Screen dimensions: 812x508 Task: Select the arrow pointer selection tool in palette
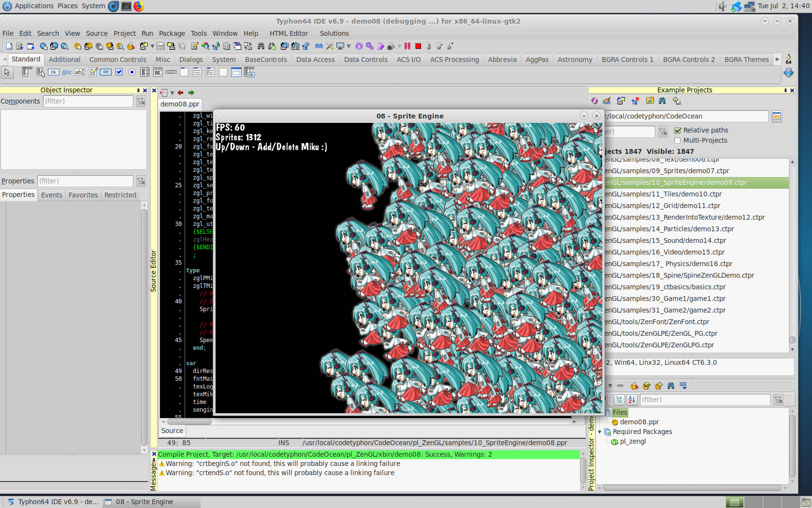coord(7,72)
